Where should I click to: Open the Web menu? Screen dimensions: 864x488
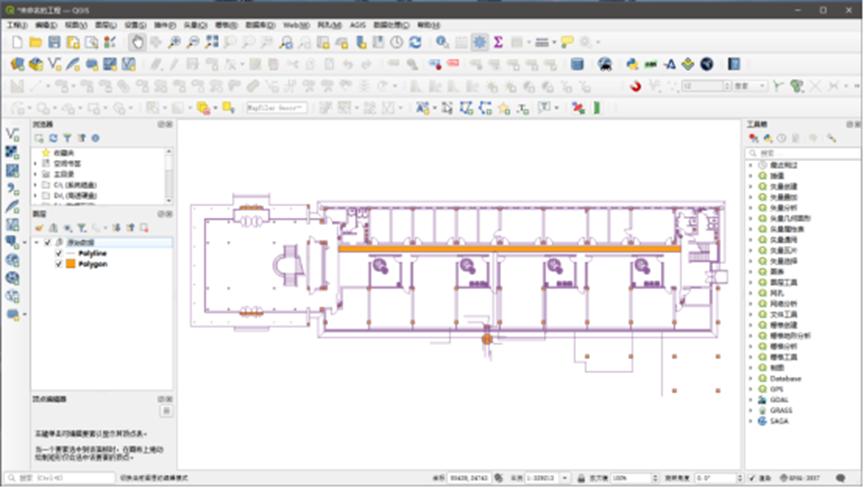[295, 23]
